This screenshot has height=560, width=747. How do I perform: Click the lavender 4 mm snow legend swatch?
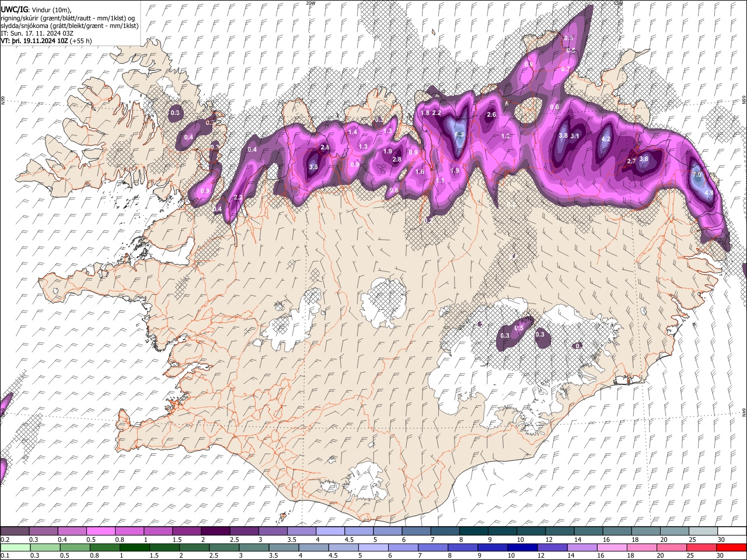[330, 531]
